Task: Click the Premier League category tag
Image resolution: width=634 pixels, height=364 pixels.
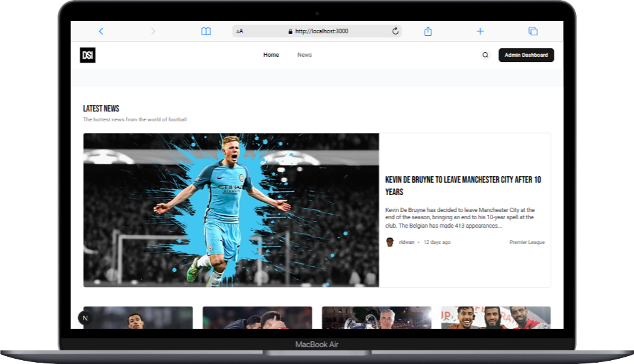Action: 527,242
